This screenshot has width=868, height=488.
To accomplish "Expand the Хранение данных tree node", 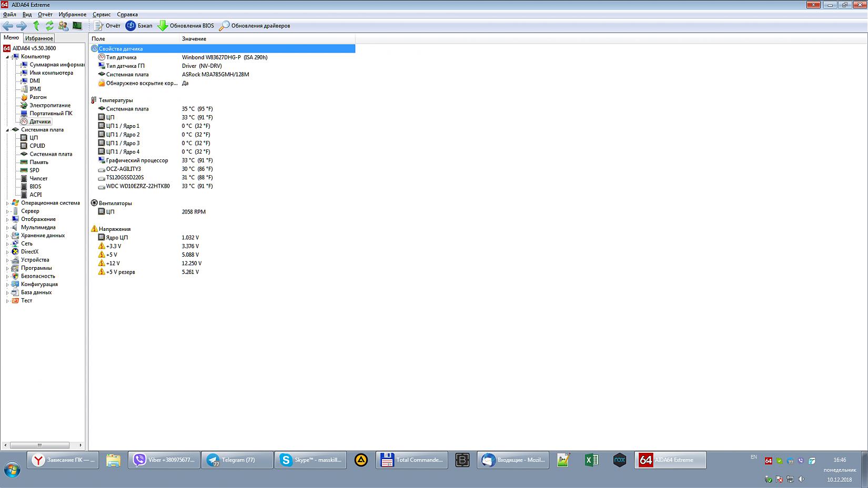I will (7, 236).
